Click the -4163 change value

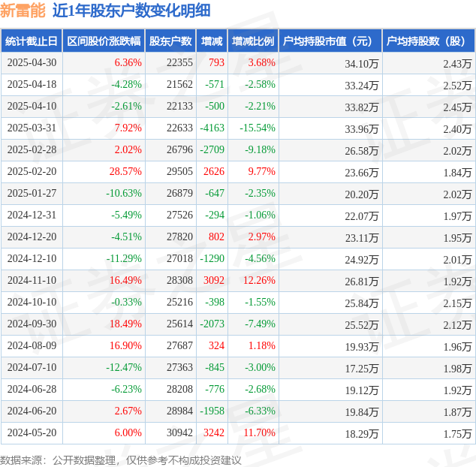click(x=212, y=128)
